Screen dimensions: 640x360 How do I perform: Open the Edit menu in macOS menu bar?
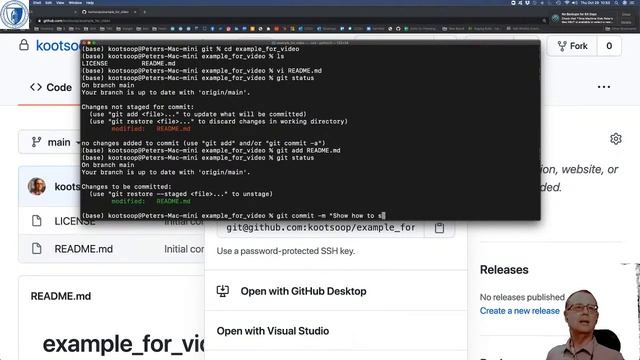(x=49, y=2)
